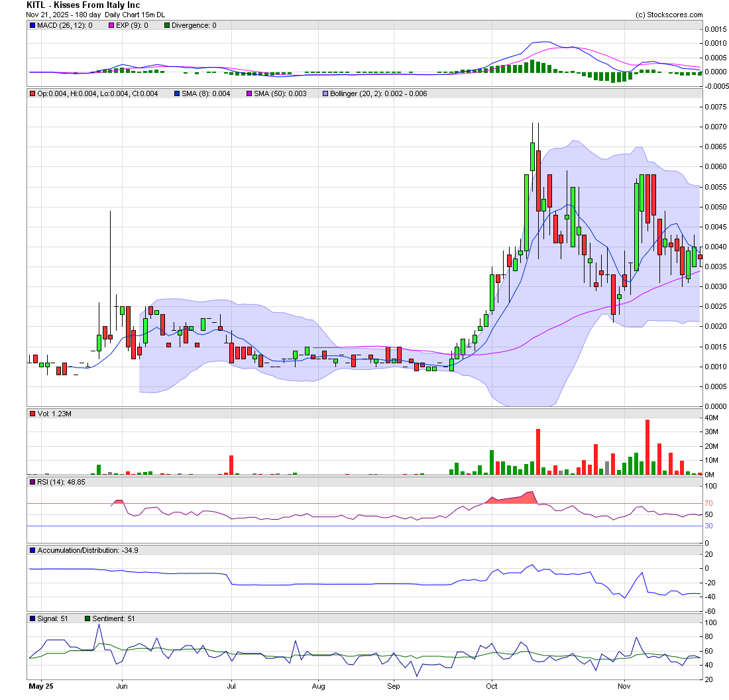Screen dimensions: 729x700
Task: Click the lavender Bollinger legend swatch
Action: (325, 94)
